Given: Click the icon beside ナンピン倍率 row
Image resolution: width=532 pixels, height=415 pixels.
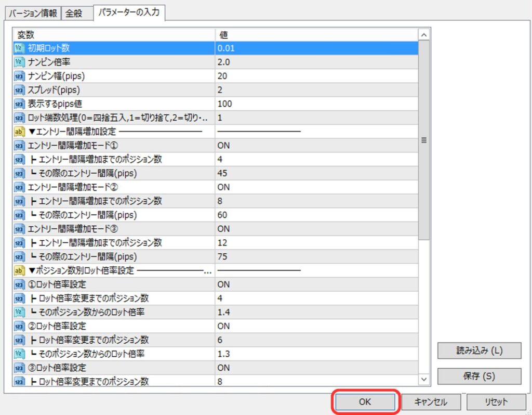Looking at the screenshot, I should pyautogui.click(x=19, y=62).
